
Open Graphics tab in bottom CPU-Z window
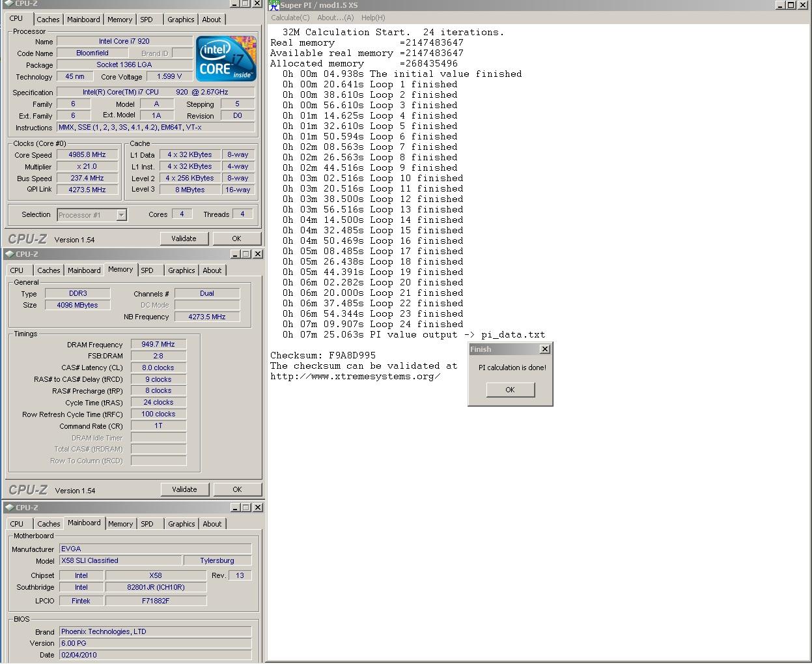182,524
